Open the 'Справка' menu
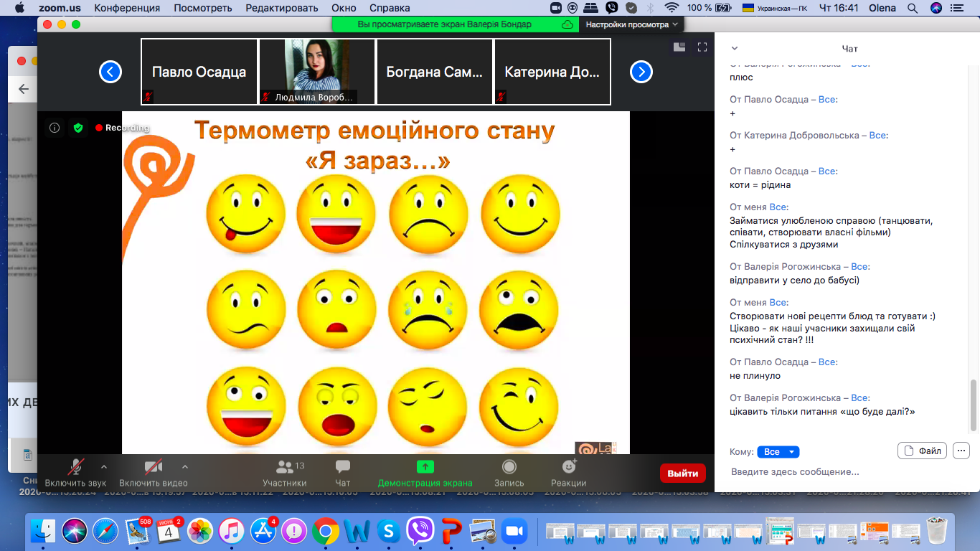 coord(390,8)
